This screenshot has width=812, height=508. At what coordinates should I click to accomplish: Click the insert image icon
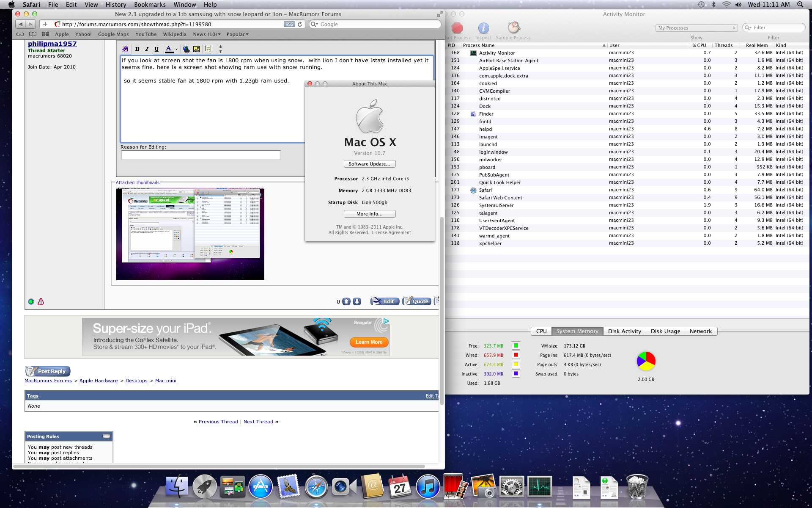click(x=196, y=49)
